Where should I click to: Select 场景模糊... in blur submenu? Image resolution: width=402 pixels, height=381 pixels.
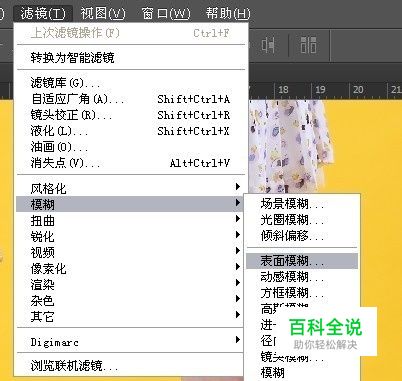click(302, 203)
